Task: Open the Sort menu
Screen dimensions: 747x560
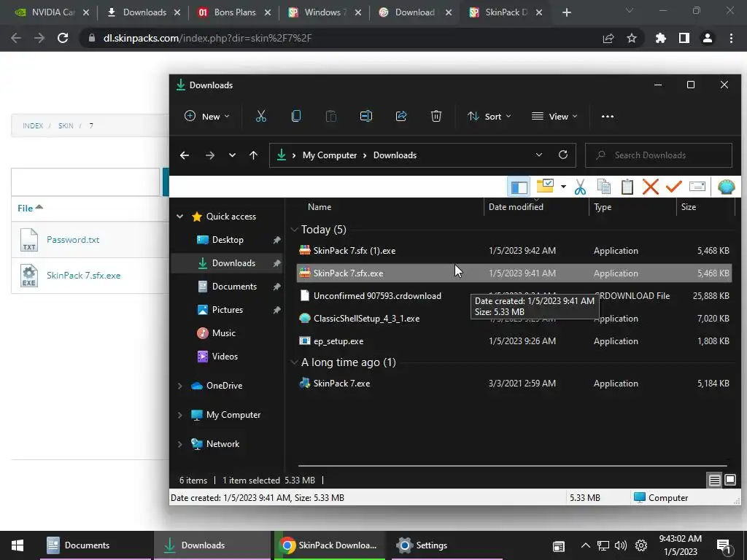Action: pos(489,116)
